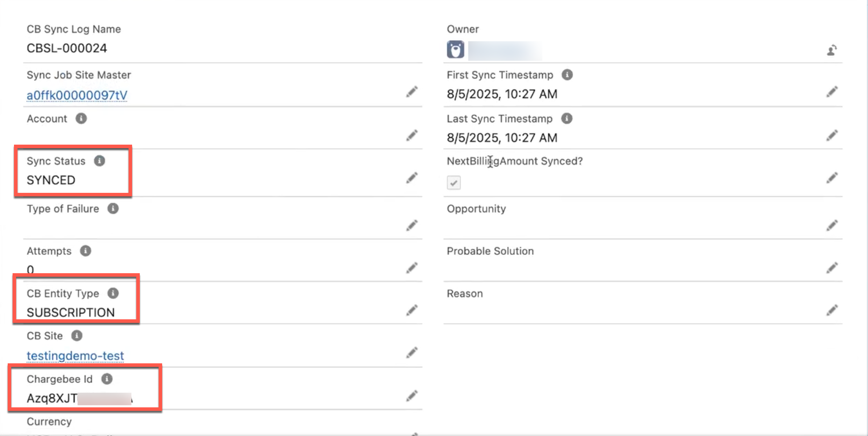The height and width of the screenshot is (436, 868).
Task: Show info tooltip for Sync Status
Action: (100, 161)
